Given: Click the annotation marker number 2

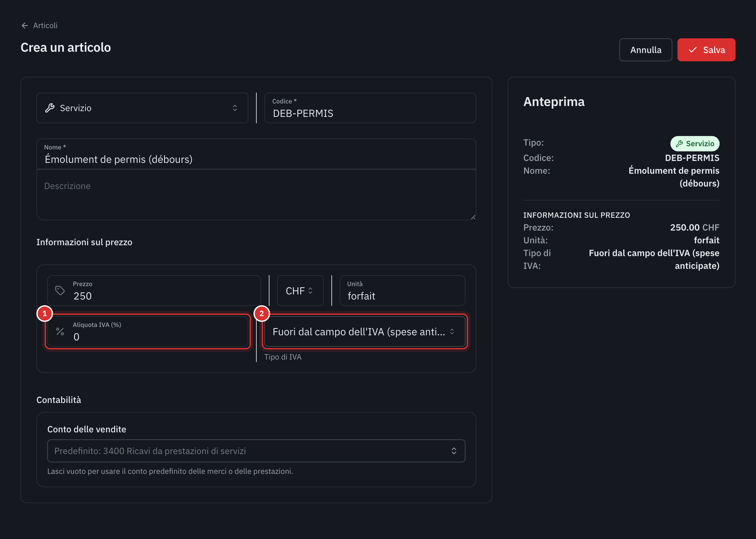Looking at the screenshot, I should tap(262, 314).
